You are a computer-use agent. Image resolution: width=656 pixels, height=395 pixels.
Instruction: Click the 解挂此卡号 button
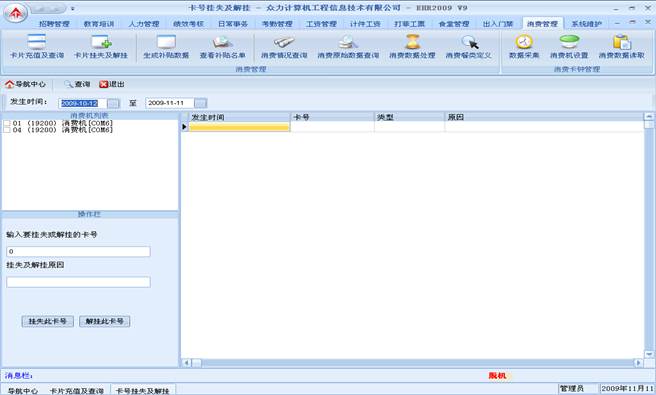(x=105, y=321)
